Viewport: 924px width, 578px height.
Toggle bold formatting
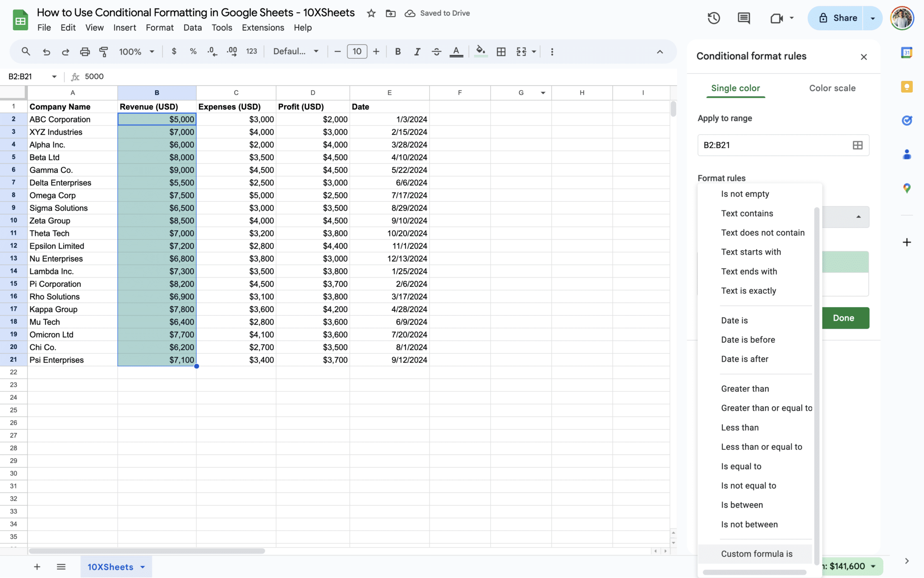[x=397, y=51]
